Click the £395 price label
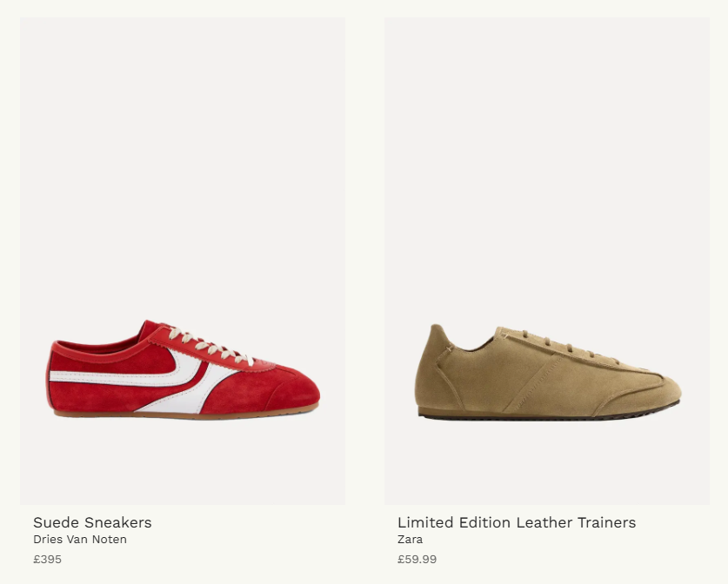Screen dimensions: 728x584 point(47,559)
